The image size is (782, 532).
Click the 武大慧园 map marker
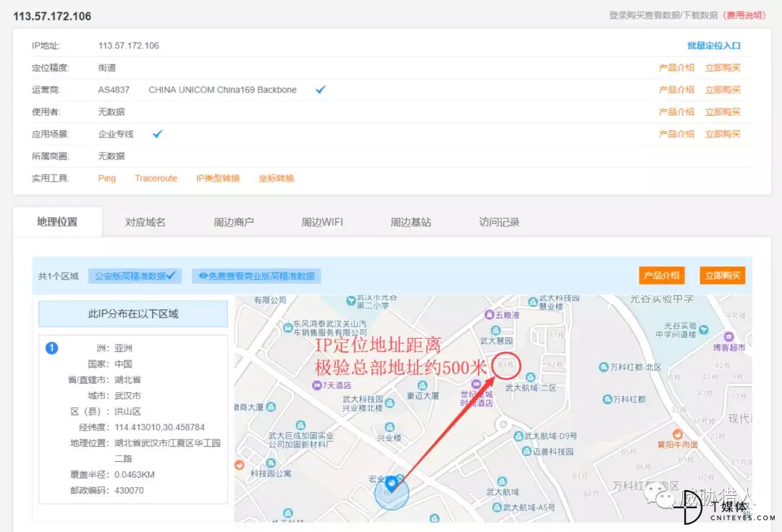pyautogui.click(x=495, y=330)
